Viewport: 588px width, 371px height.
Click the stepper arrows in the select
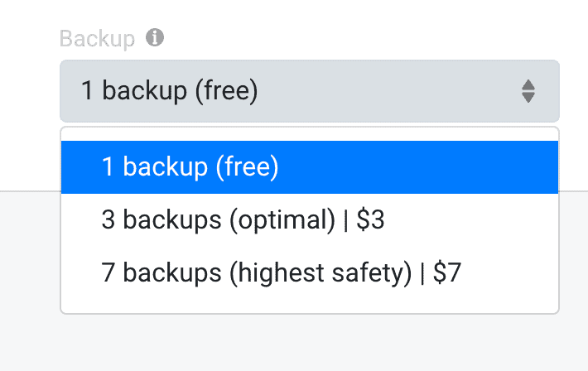528,91
